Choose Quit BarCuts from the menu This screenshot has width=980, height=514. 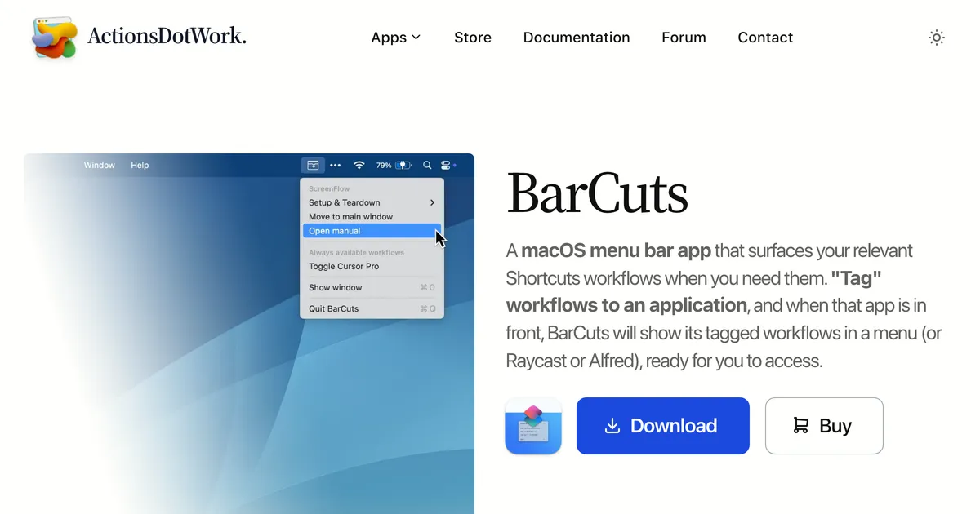click(372, 308)
